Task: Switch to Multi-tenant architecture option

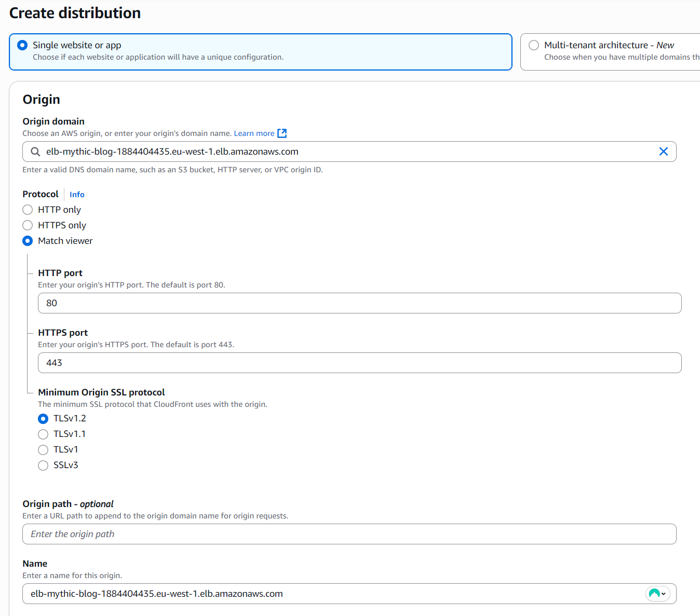Action: [534, 45]
